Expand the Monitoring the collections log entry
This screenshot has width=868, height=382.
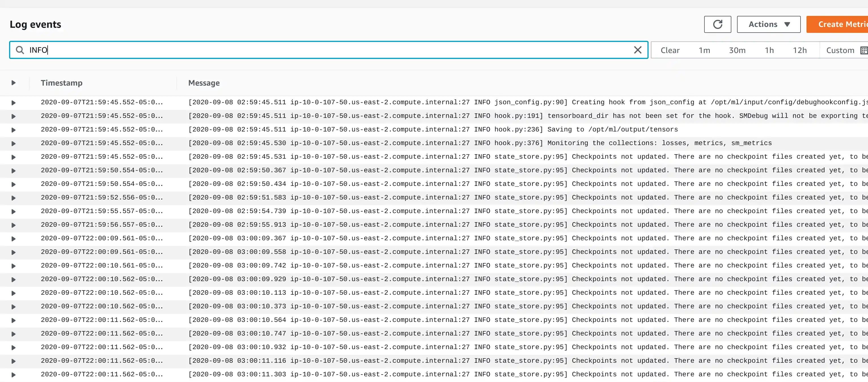(x=14, y=143)
